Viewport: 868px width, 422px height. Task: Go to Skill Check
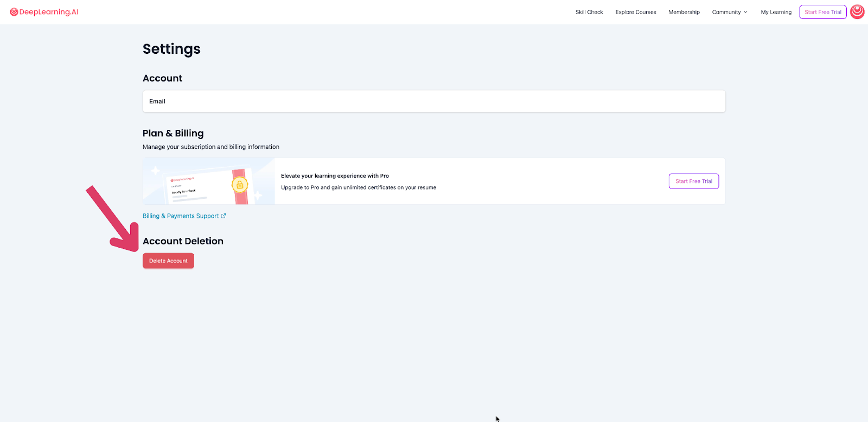click(x=589, y=12)
